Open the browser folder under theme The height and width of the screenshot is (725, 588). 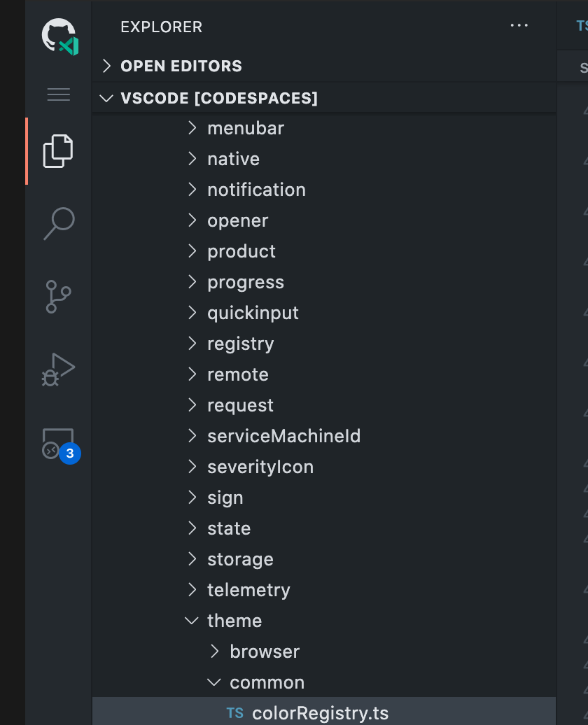tap(265, 652)
